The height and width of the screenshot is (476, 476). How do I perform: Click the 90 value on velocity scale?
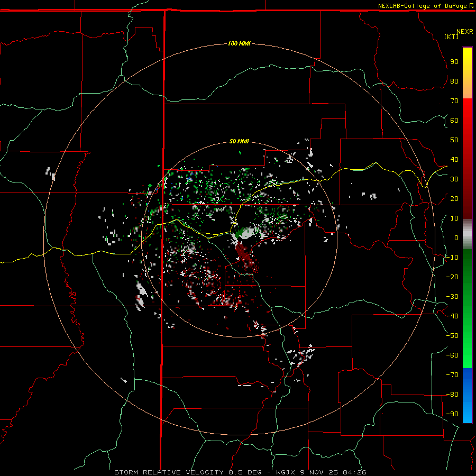(454, 62)
